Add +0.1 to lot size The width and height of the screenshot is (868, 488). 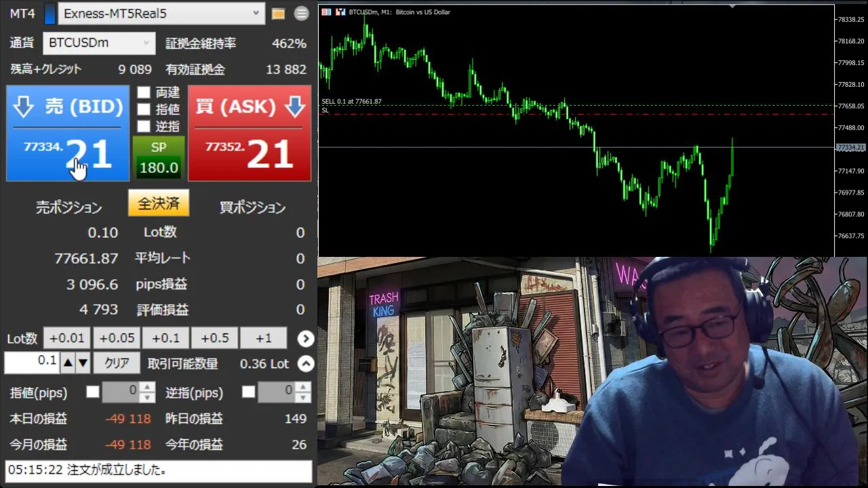click(x=165, y=338)
